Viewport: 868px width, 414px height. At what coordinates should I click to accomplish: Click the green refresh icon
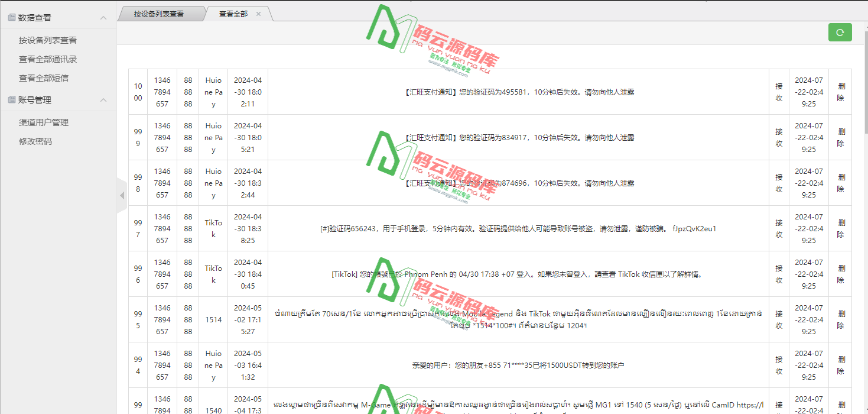pos(840,33)
